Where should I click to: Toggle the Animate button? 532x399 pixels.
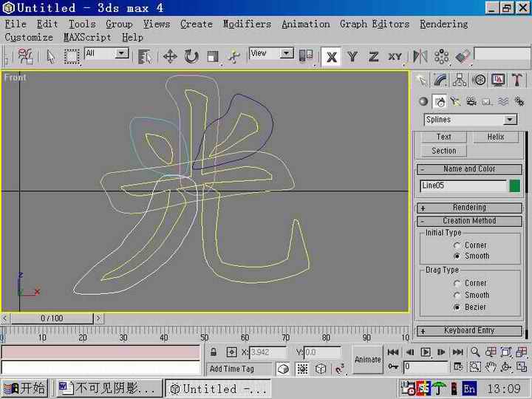tap(367, 360)
